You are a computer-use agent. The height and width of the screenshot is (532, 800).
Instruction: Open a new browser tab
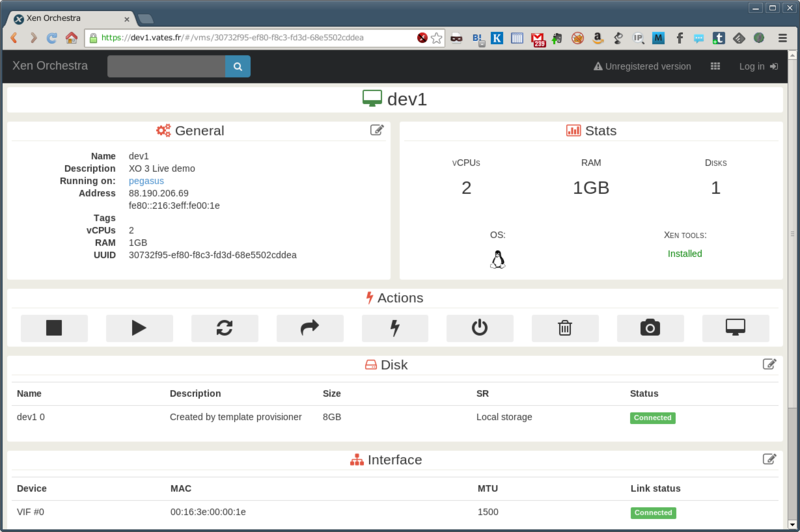145,19
